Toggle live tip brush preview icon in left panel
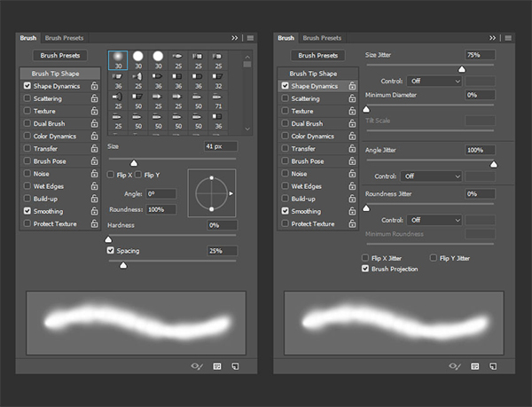The height and width of the screenshot is (407, 532). pyautogui.click(x=196, y=365)
